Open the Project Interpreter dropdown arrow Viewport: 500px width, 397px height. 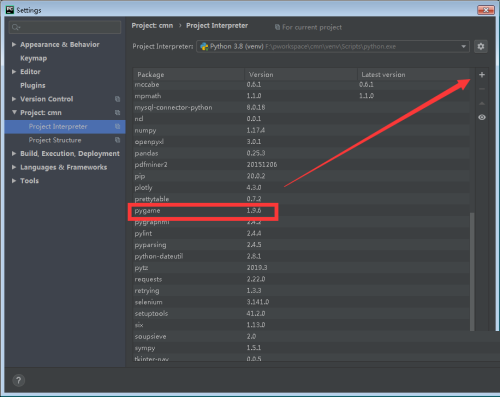463,47
